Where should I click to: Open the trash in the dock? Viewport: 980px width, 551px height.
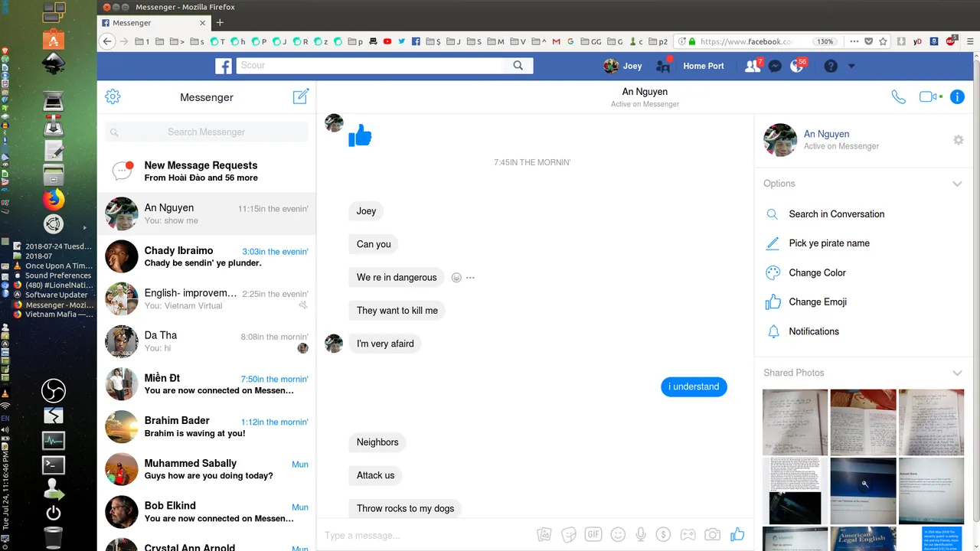coord(54,538)
